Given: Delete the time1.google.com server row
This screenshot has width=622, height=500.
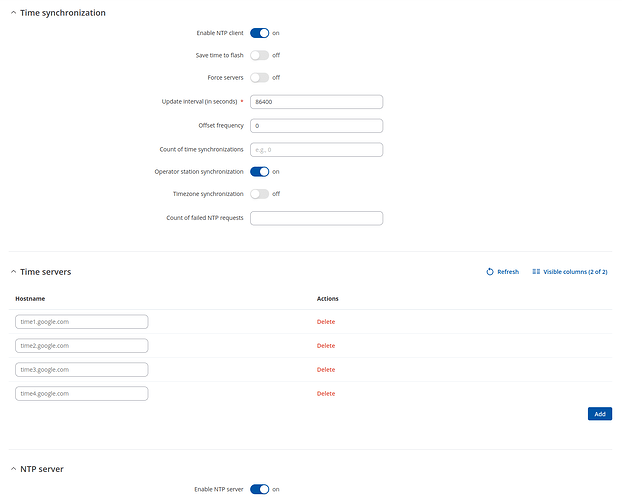Looking at the screenshot, I should (326, 322).
